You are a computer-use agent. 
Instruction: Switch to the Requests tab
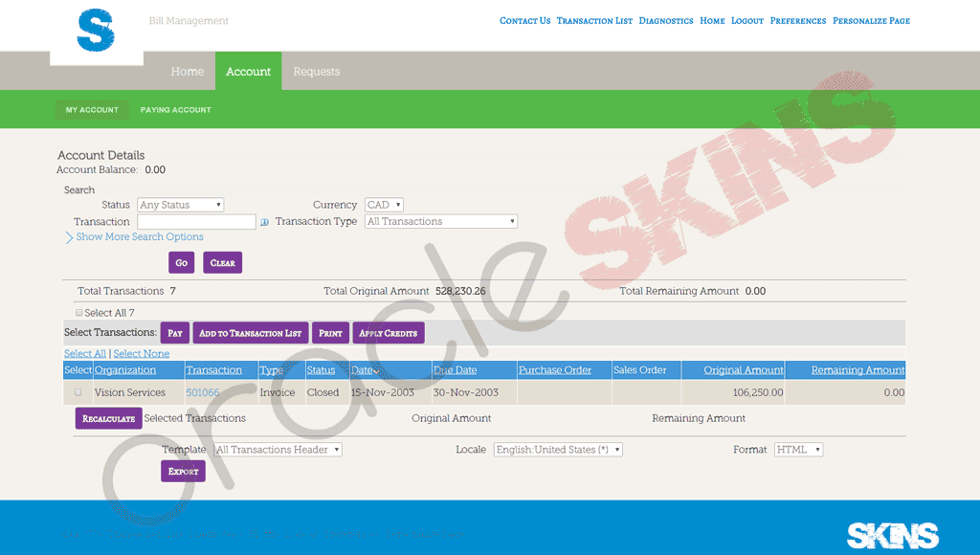pyautogui.click(x=316, y=72)
